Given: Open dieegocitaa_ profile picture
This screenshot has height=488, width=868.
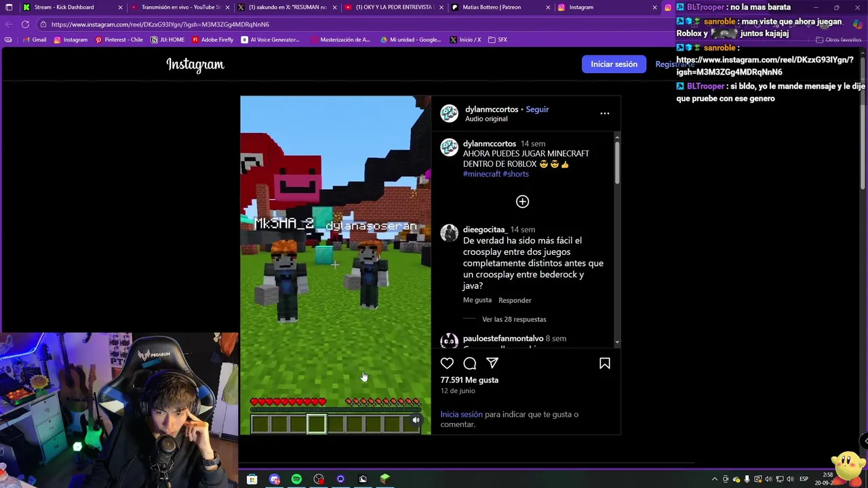Looking at the screenshot, I should (449, 234).
